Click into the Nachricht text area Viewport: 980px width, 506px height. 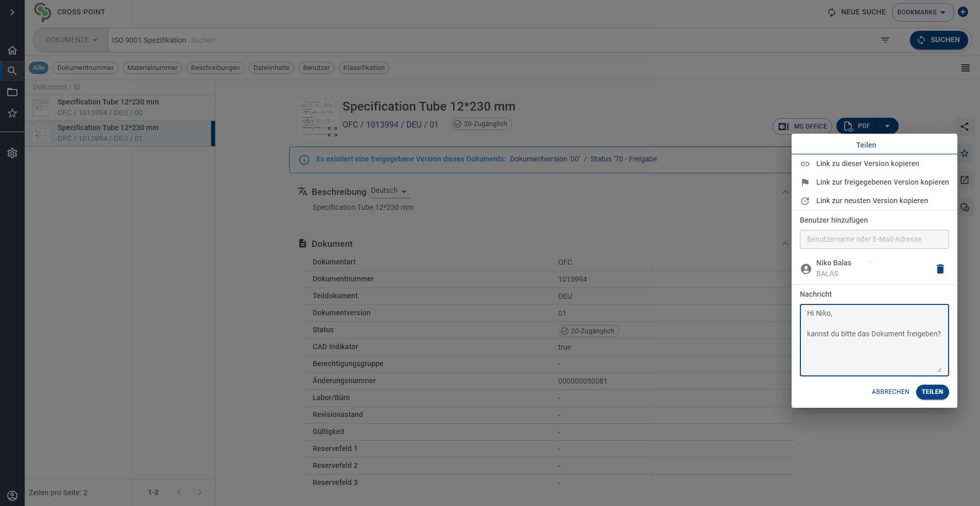pyautogui.click(x=874, y=340)
